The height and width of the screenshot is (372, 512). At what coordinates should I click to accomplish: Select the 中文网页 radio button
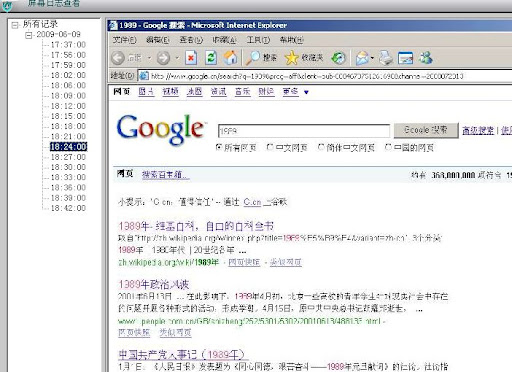pos(270,147)
